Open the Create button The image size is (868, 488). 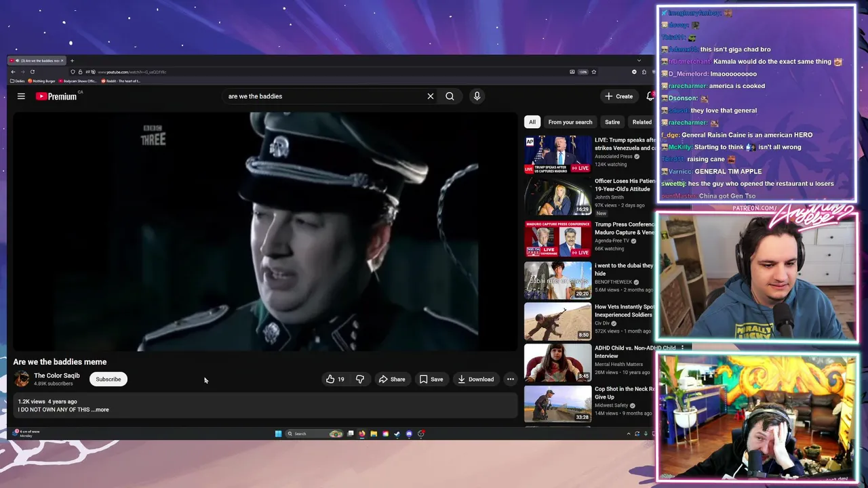point(619,96)
